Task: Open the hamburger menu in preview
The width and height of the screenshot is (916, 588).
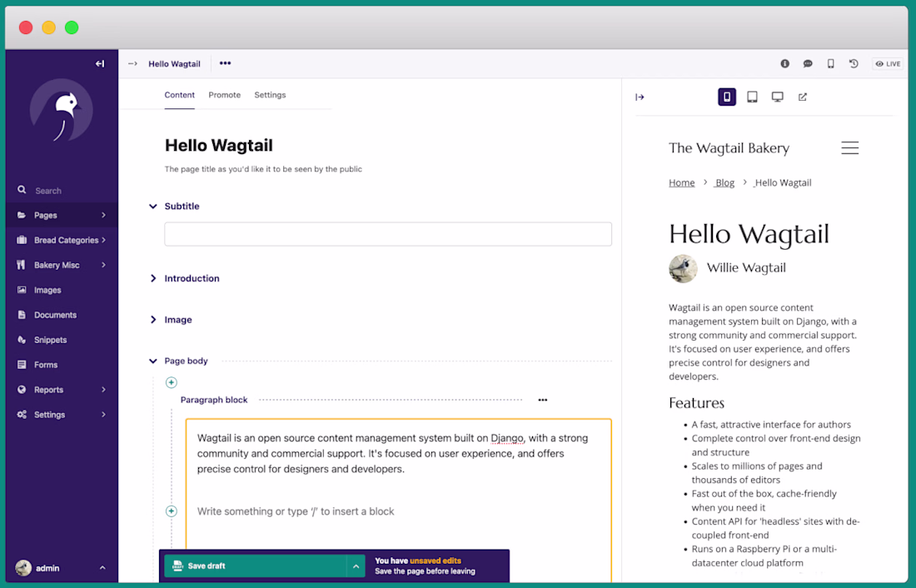Action: click(x=850, y=148)
